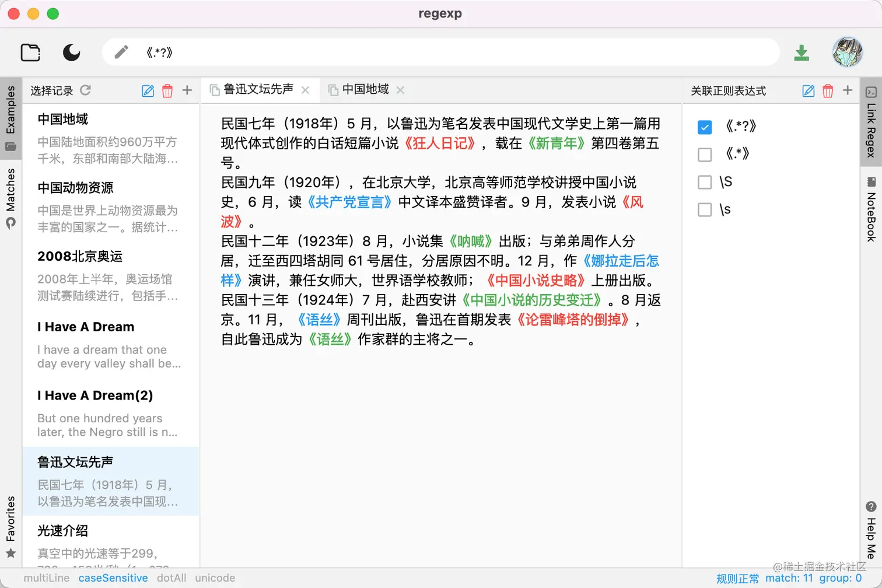Select the 2008北京奥运 record

[x=111, y=276]
